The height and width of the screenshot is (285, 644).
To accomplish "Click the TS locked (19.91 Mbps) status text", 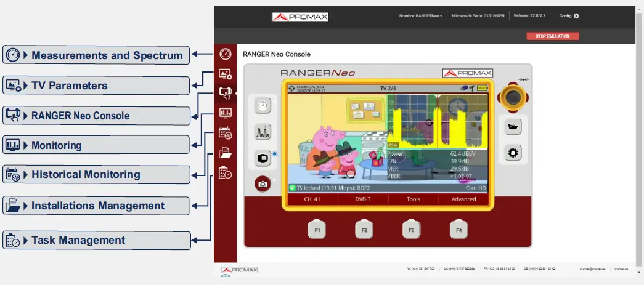I will (x=333, y=188).
